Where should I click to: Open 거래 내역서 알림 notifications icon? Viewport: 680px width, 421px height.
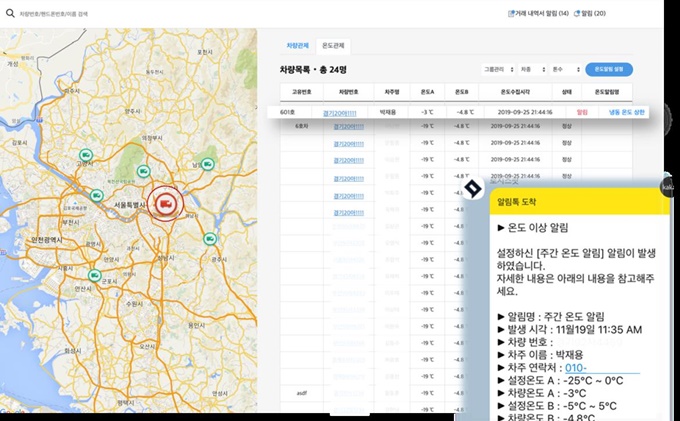(x=512, y=14)
